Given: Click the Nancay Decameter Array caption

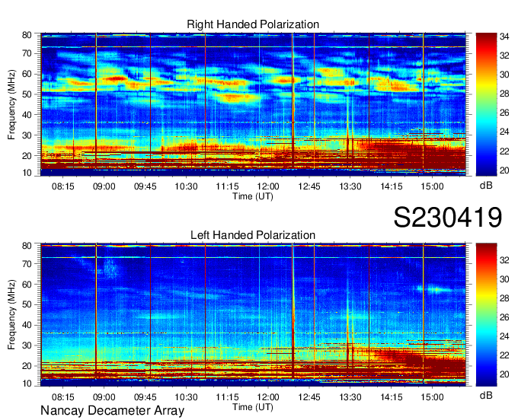Looking at the screenshot, I should tap(112, 410).
